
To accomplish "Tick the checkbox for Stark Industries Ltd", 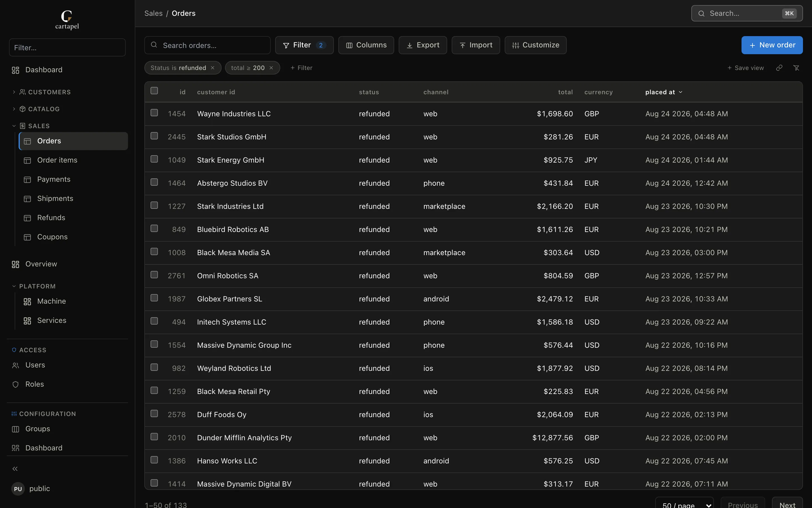I will [154, 205].
